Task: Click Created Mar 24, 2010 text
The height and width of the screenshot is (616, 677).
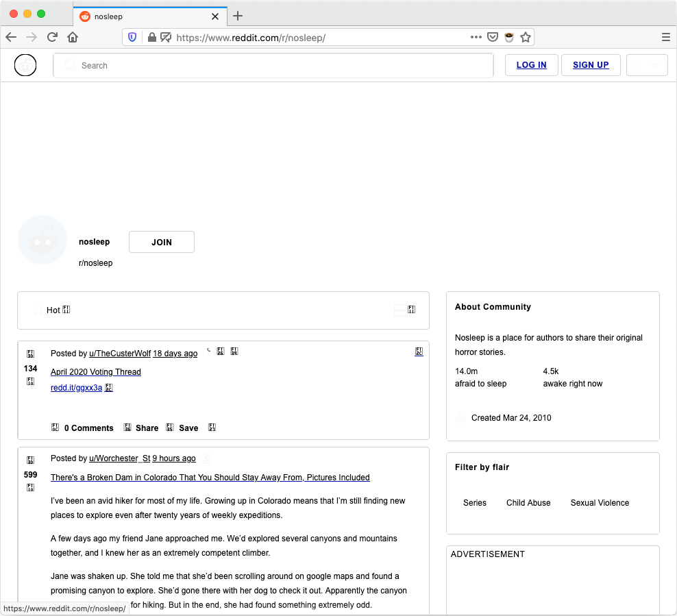Action: point(511,418)
